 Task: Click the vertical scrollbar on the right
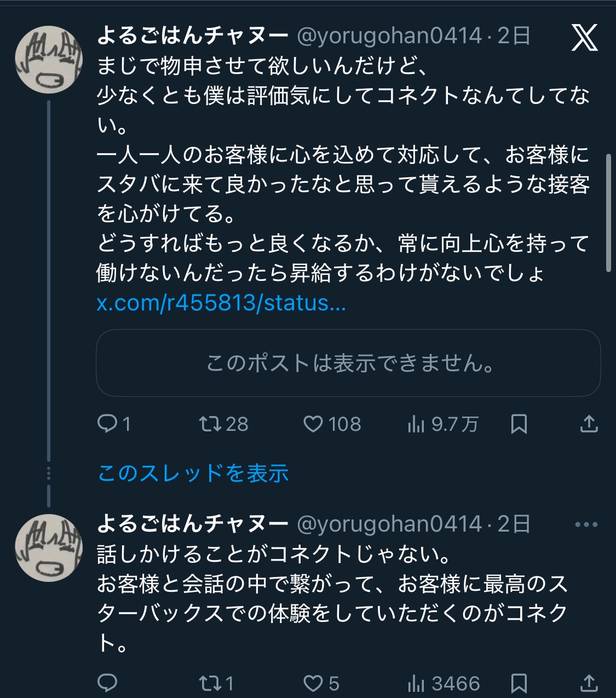[608, 214]
